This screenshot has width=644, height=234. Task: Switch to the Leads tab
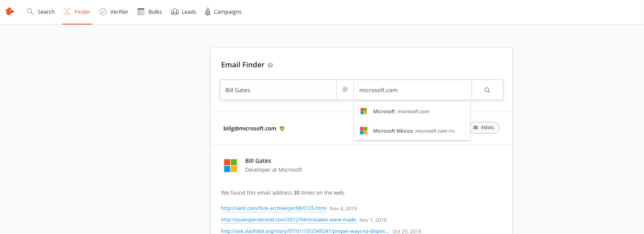pyautogui.click(x=183, y=12)
